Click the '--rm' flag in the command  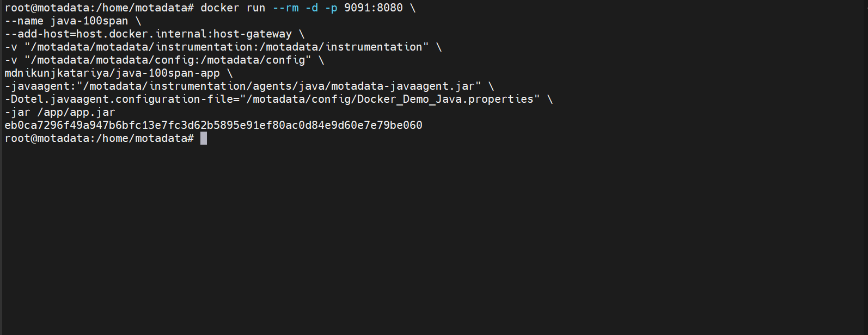tap(285, 8)
